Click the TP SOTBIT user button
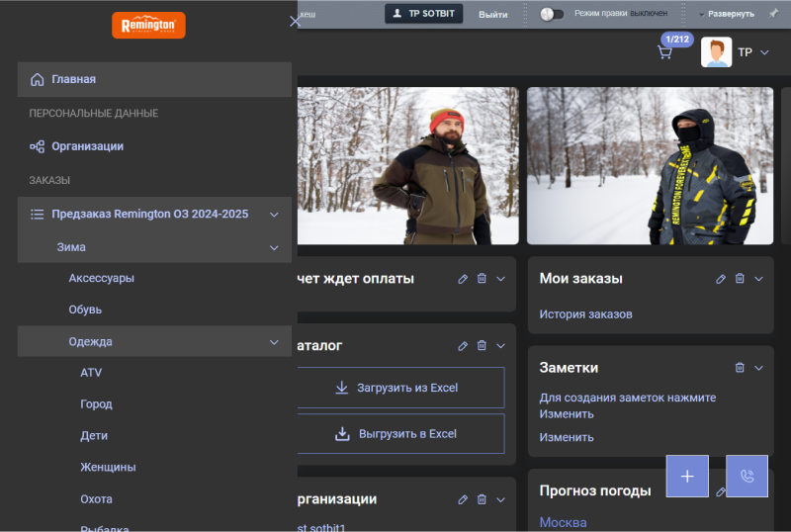 click(x=424, y=14)
